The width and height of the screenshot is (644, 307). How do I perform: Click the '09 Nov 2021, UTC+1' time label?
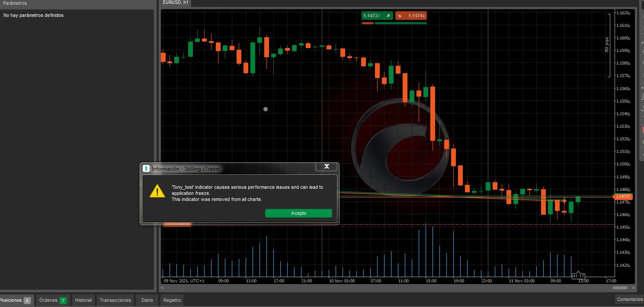184,281
